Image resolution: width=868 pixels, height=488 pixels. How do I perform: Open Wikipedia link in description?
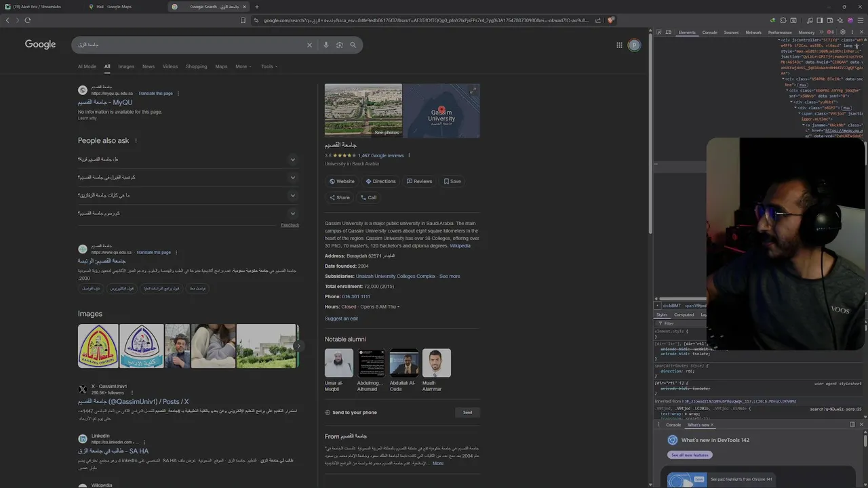coord(460,245)
